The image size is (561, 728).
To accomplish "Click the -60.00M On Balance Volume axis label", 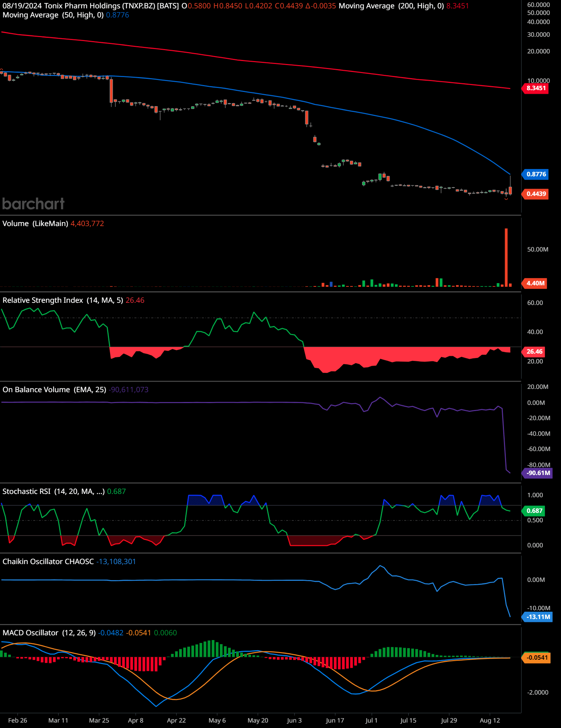I will (x=538, y=449).
